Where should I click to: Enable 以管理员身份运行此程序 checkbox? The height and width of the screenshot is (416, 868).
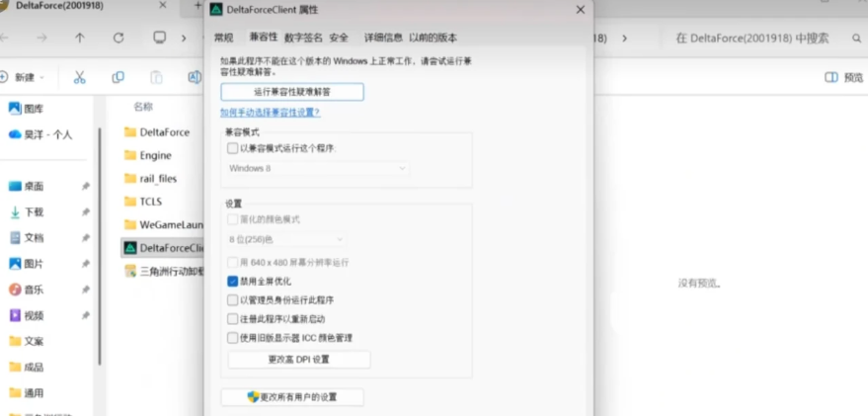pyautogui.click(x=233, y=300)
